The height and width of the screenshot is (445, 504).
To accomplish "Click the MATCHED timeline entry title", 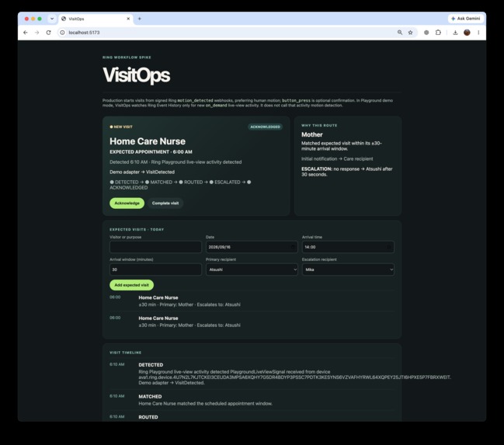I will tap(150, 396).
